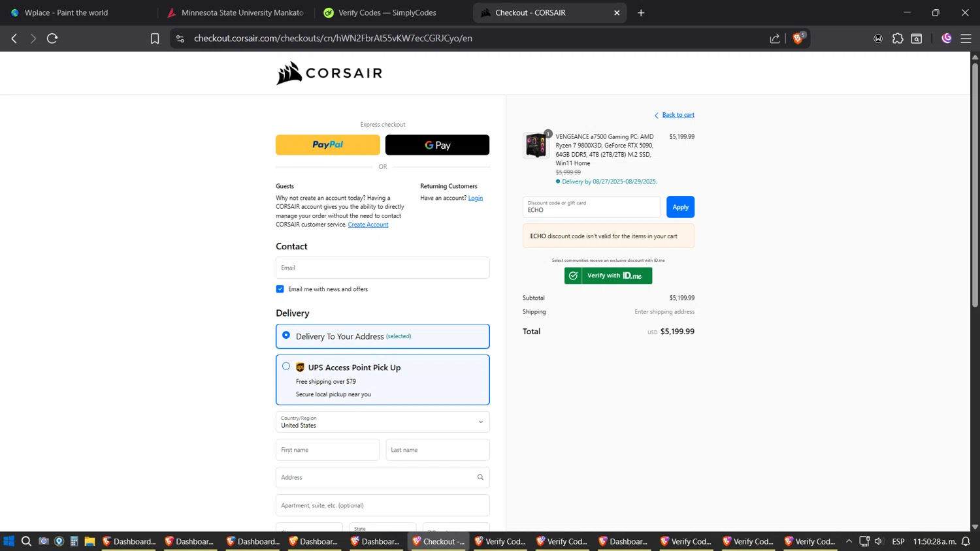Open the camera app on the taskbar

(44, 541)
